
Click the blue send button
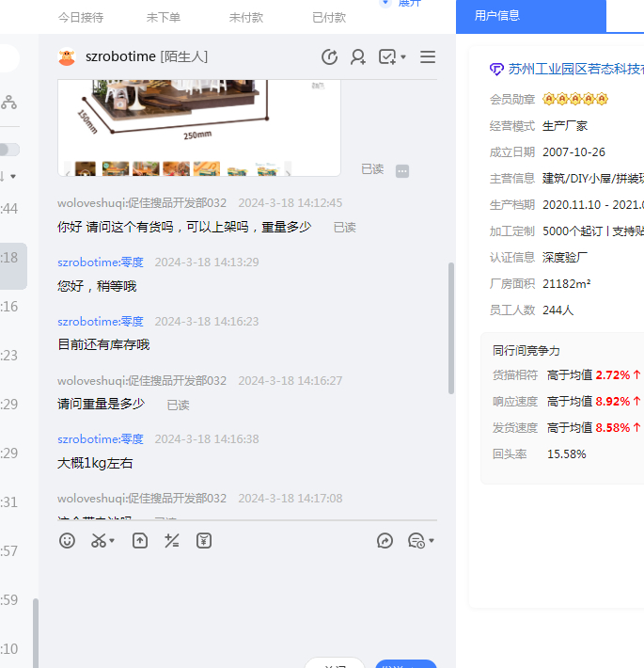coord(405,664)
